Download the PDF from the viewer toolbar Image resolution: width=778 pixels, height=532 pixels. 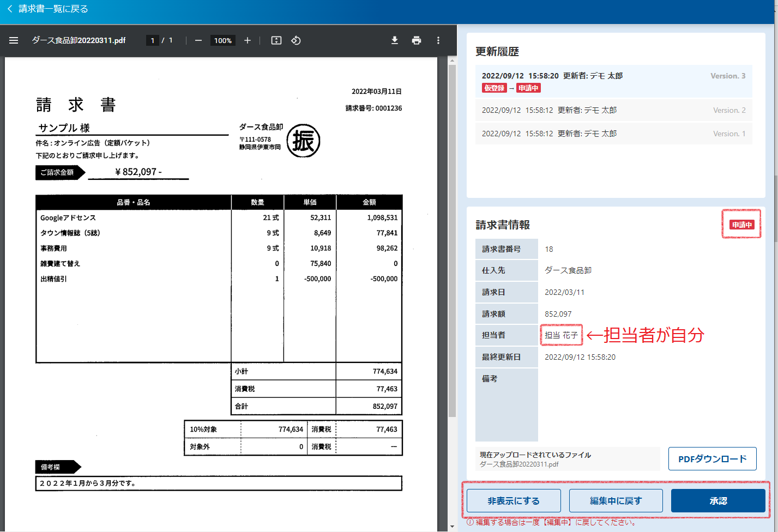[x=395, y=40]
